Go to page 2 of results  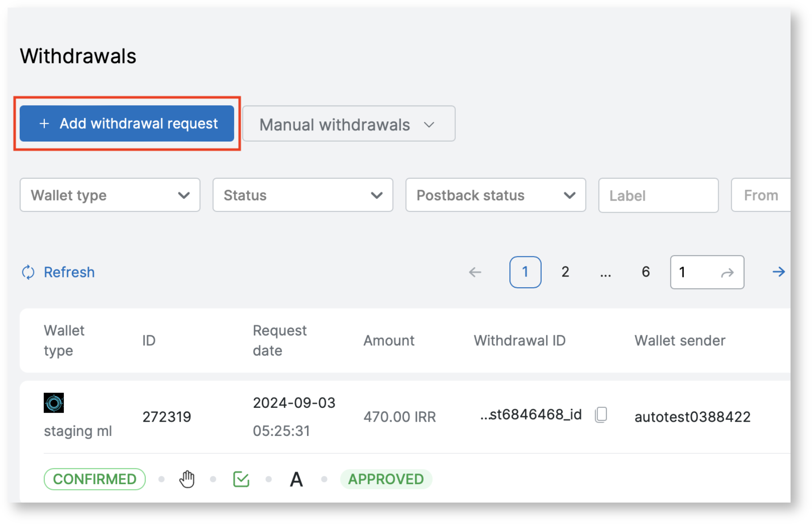565,272
